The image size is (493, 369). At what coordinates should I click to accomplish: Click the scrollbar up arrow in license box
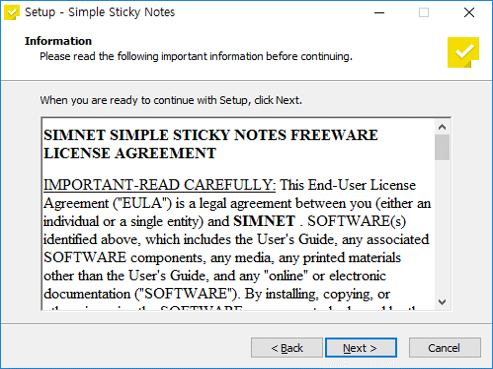click(442, 127)
